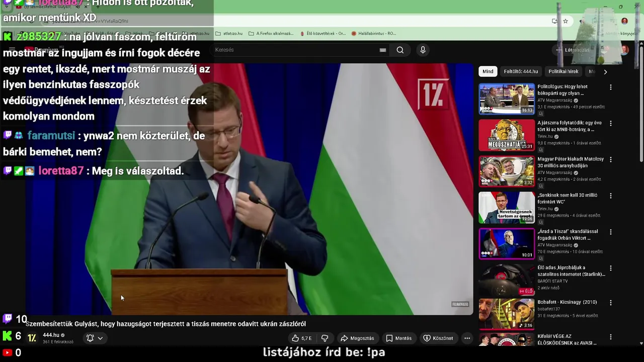Open Árad a Tisza skandálással video title
The width and height of the screenshot is (644, 362).
(x=568, y=235)
